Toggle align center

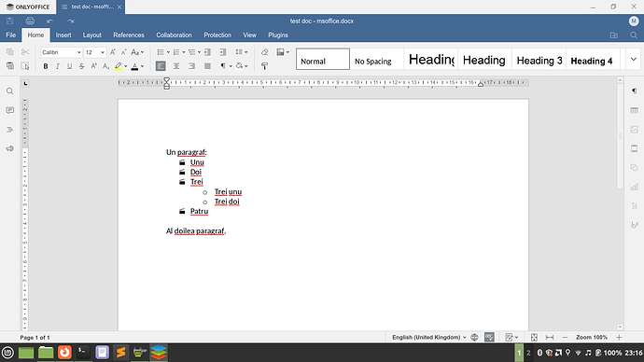tap(176, 66)
